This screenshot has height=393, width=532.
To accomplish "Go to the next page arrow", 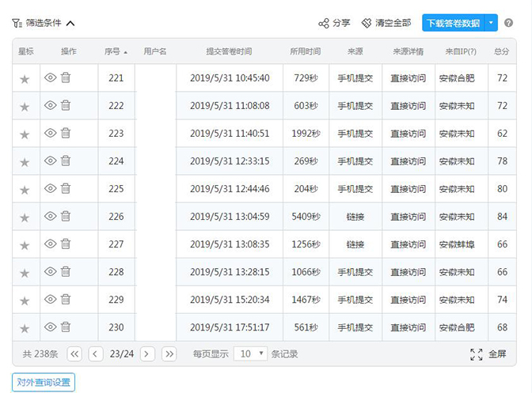I will tap(147, 354).
